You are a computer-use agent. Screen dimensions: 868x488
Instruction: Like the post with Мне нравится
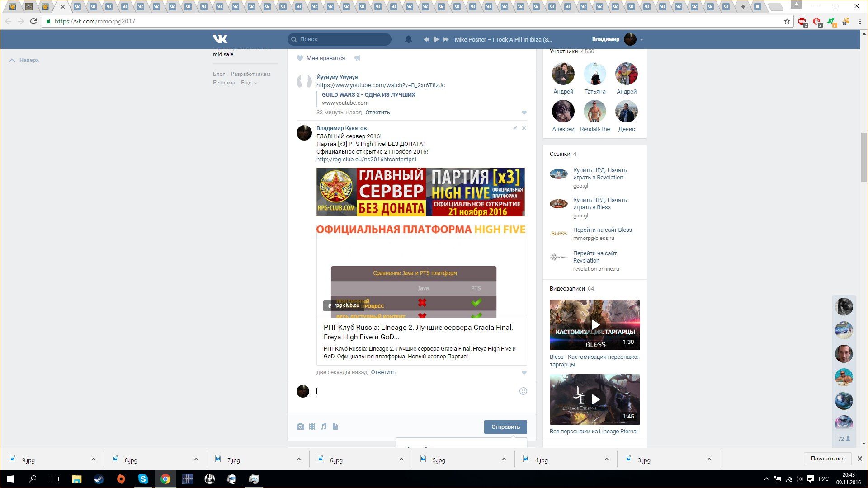tap(321, 58)
